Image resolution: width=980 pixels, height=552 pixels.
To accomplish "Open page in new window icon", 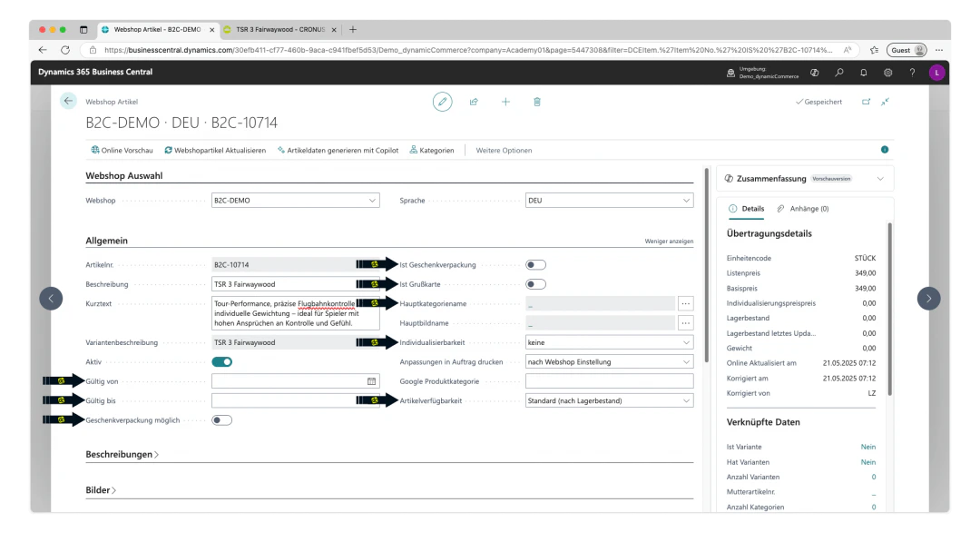I will tap(867, 102).
